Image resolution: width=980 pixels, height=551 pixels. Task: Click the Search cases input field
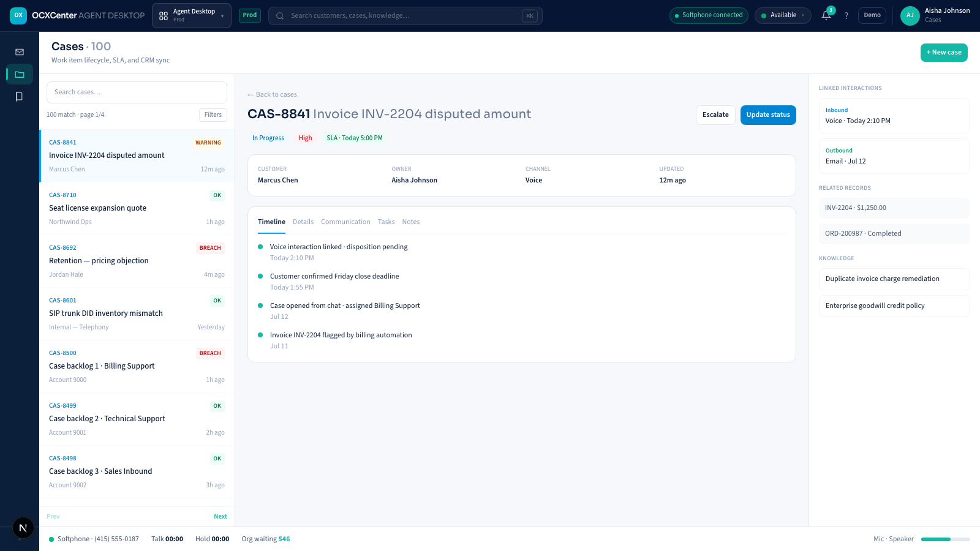[137, 92]
